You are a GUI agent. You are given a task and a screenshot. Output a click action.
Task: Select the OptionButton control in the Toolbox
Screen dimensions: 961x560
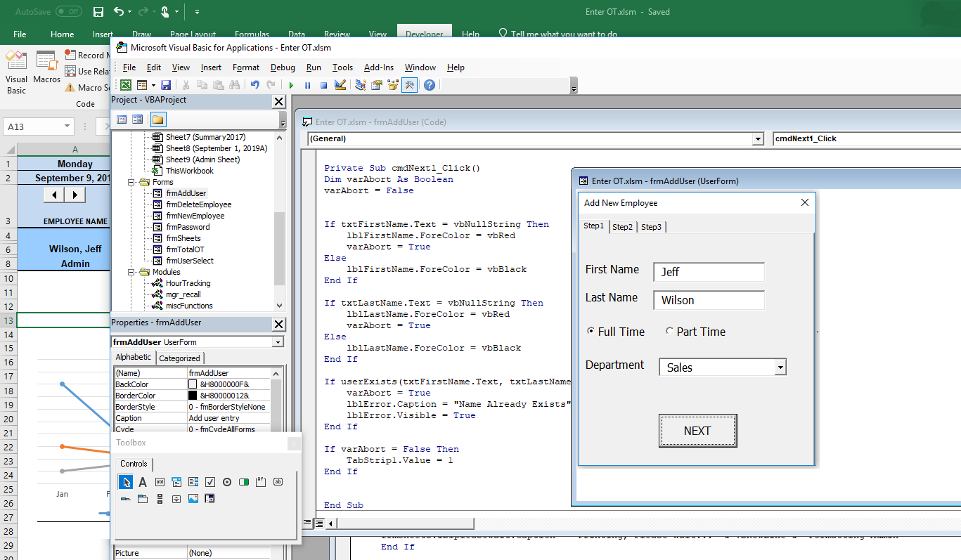coord(227,482)
